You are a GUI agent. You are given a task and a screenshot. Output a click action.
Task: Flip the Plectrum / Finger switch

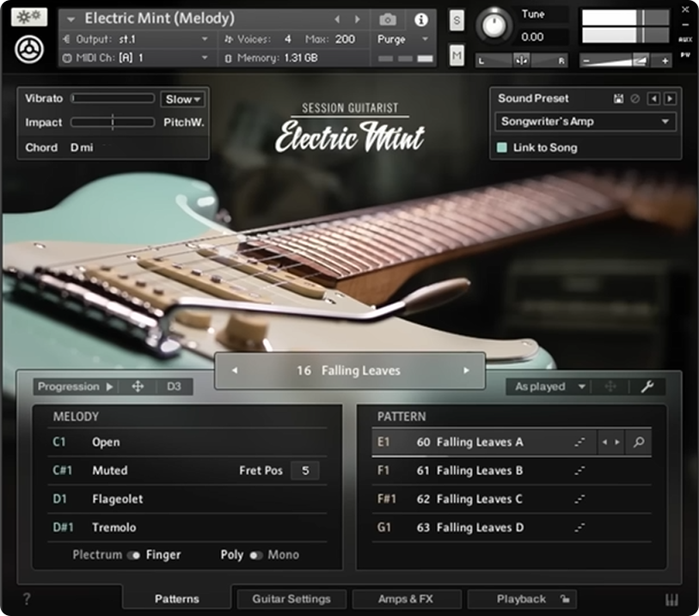click(134, 555)
